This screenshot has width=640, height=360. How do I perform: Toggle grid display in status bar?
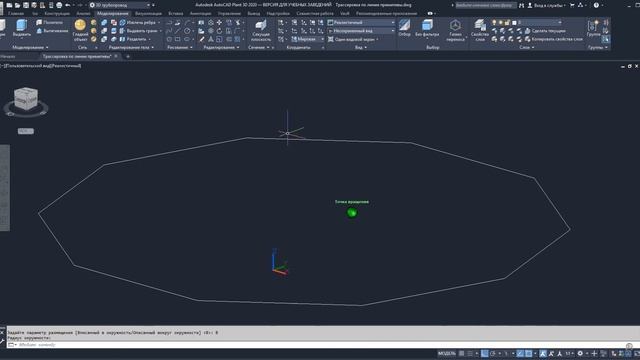point(462,353)
